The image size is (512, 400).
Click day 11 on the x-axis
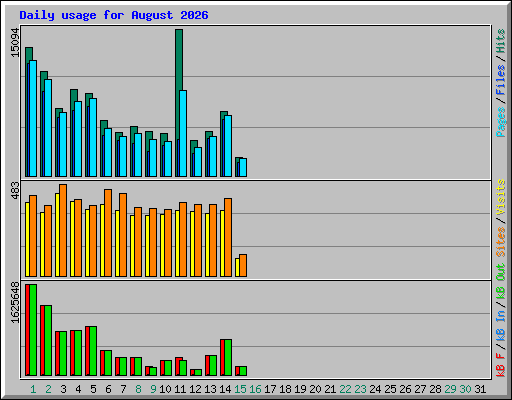180,389
